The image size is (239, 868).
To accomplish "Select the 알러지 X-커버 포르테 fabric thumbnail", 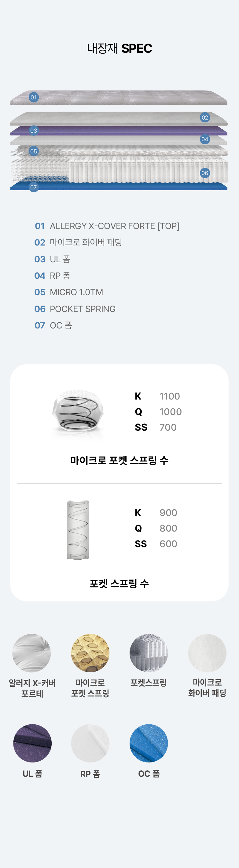I will tap(32, 653).
